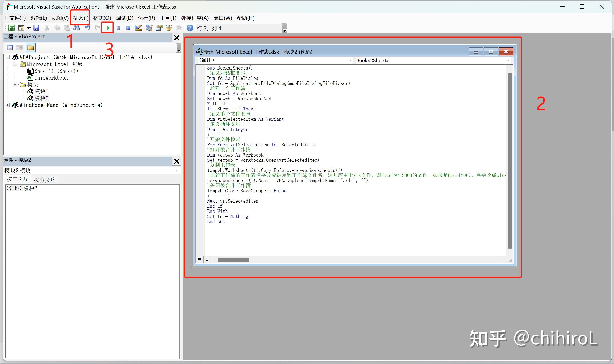The image size is (614, 364).
Task: Click the code line "Sub Books2Sheets()"
Action: [230, 68]
